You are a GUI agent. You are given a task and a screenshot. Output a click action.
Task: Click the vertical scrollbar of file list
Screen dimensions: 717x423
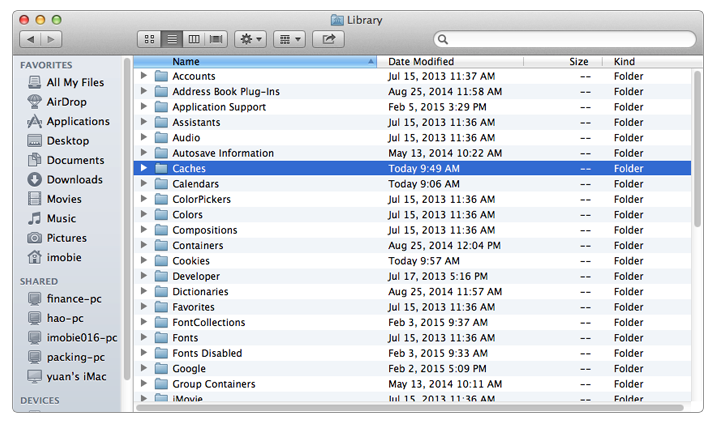coord(696,150)
